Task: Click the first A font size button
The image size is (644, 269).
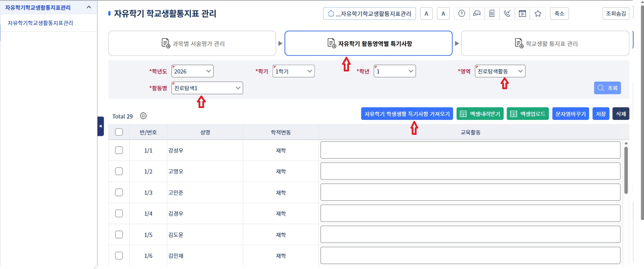Action: [x=426, y=14]
